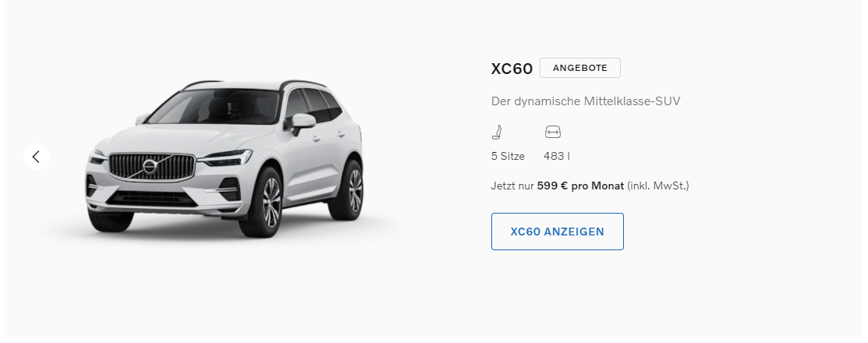Click the white XC60 car image
This screenshot has height=343, width=868.
point(224,158)
